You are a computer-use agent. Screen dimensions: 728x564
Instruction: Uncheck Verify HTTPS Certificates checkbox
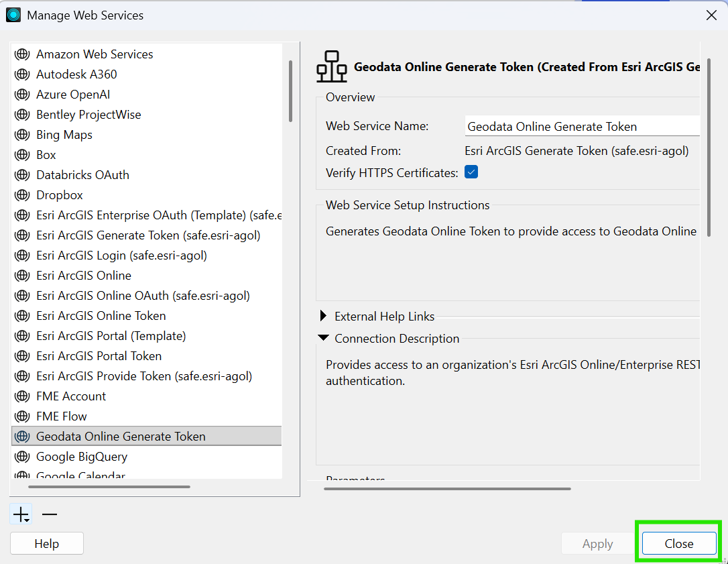471,172
